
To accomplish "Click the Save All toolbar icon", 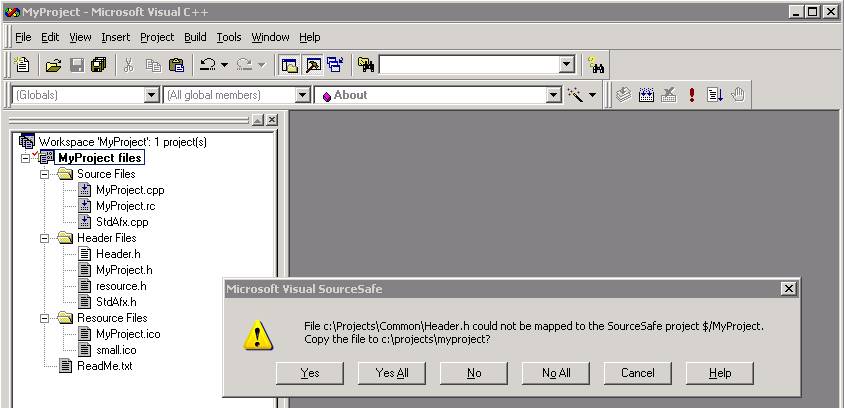I will pyautogui.click(x=98, y=65).
